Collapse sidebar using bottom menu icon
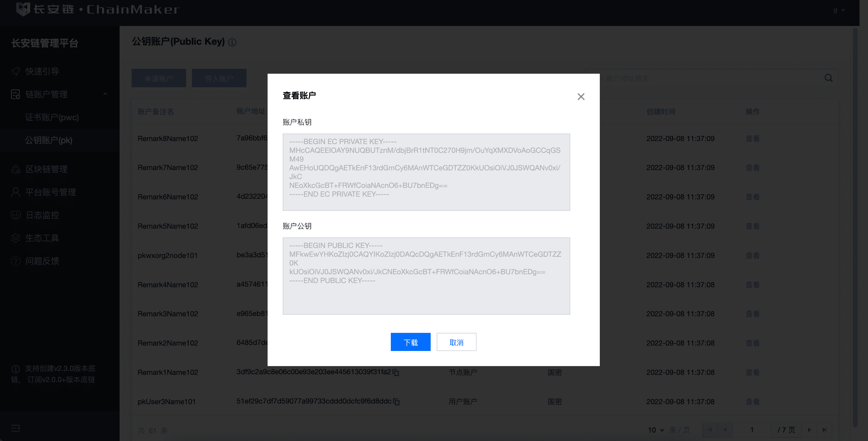Screen dimensions: 868x441 (15, 428)
